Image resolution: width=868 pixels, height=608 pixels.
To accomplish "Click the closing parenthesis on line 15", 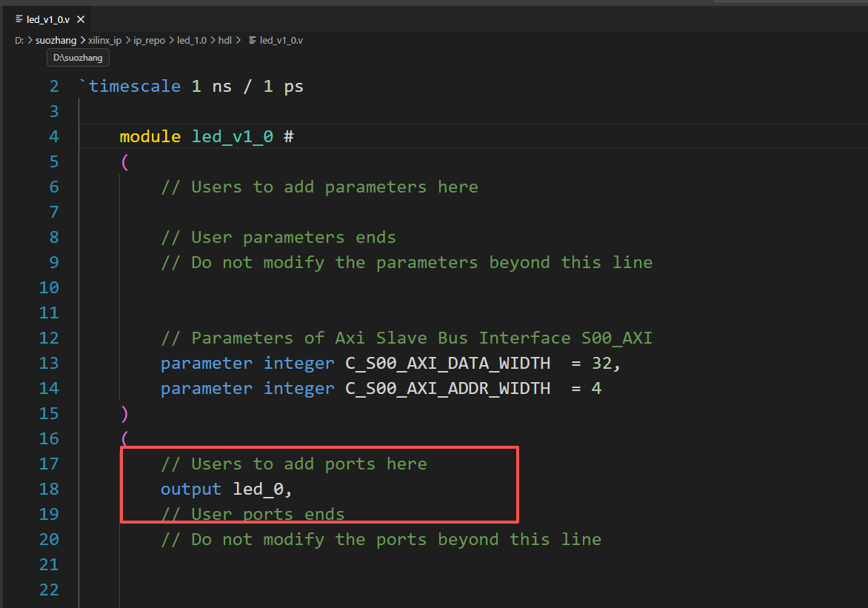I will click(x=124, y=414).
